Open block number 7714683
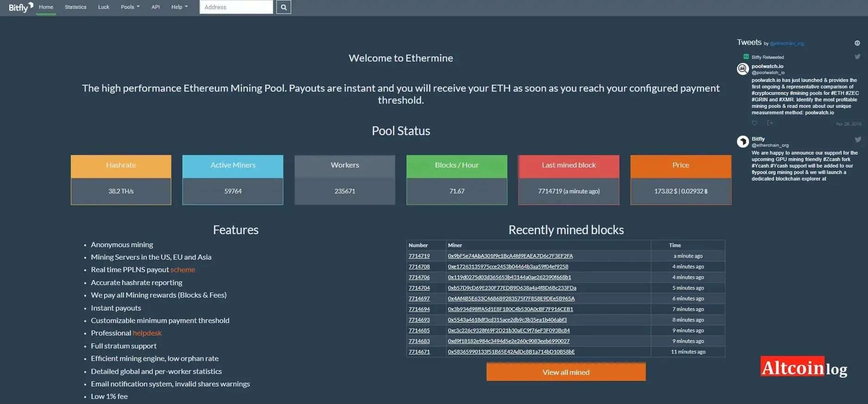 [419, 341]
